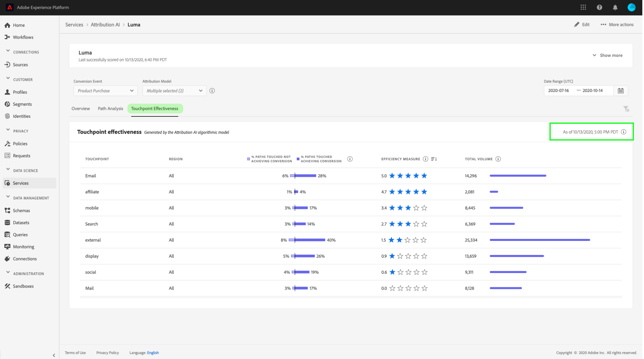Open the notifications bell
The image size is (644, 359).
pyautogui.click(x=615, y=7)
